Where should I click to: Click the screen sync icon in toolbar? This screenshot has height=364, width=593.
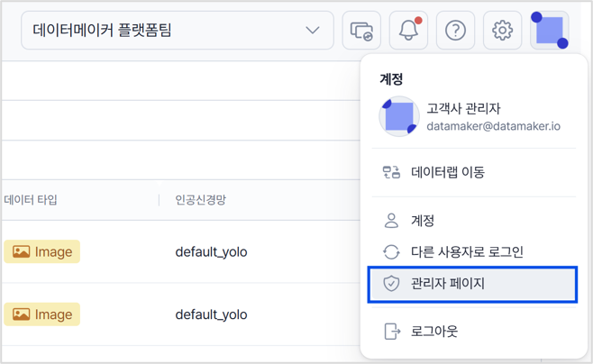[x=361, y=31]
